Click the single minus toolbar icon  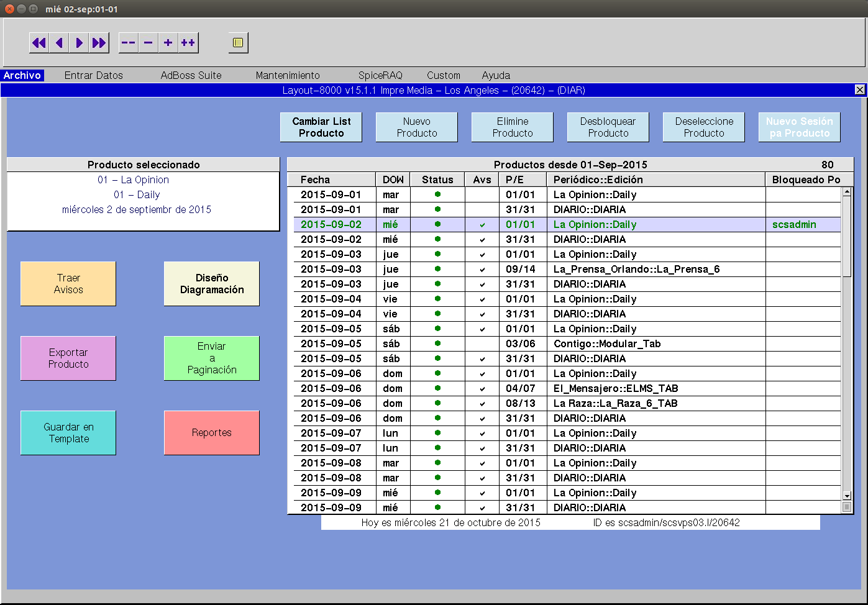[148, 43]
